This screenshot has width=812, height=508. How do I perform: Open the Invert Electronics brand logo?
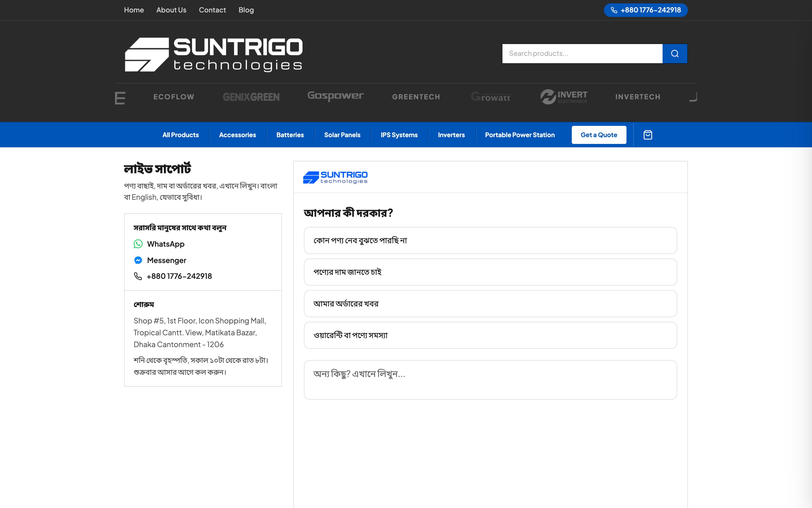pos(564,97)
